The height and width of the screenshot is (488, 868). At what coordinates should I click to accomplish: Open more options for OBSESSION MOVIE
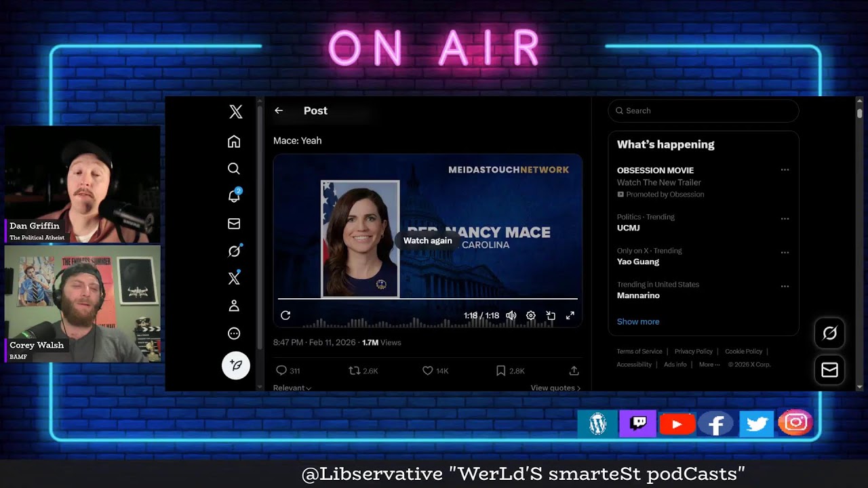(x=785, y=169)
